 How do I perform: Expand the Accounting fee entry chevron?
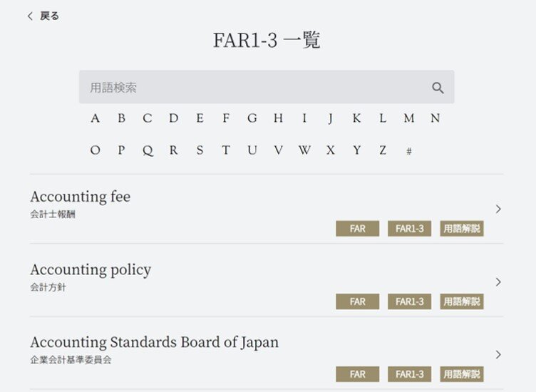click(498, 209)
